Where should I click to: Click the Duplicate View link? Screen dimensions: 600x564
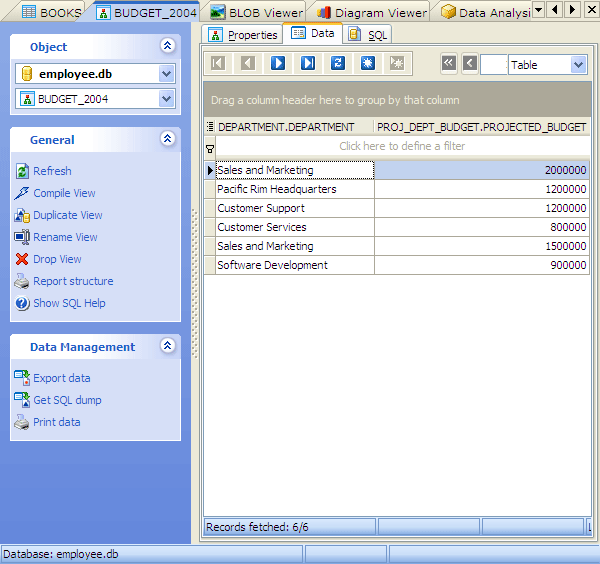tap(68, 215)
